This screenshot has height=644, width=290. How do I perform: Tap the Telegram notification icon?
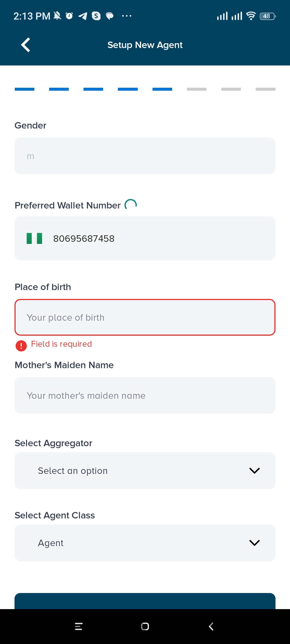pyautogui.click(x=83, y=16)
